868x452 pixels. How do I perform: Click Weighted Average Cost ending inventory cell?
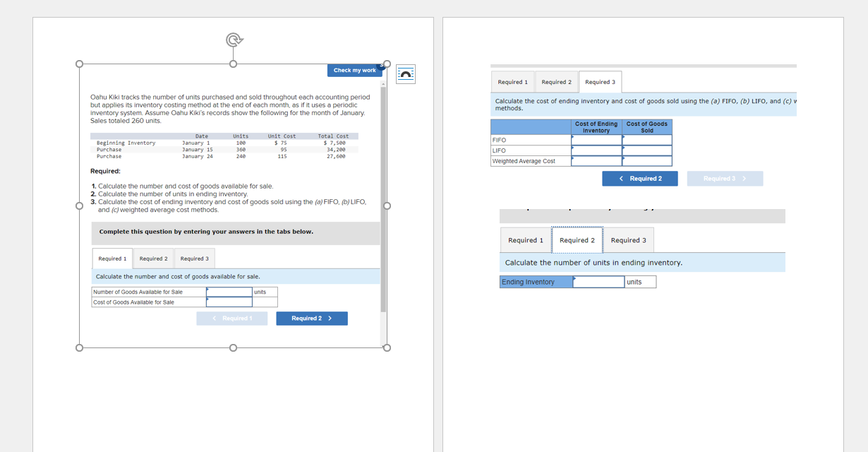(597, 161)
